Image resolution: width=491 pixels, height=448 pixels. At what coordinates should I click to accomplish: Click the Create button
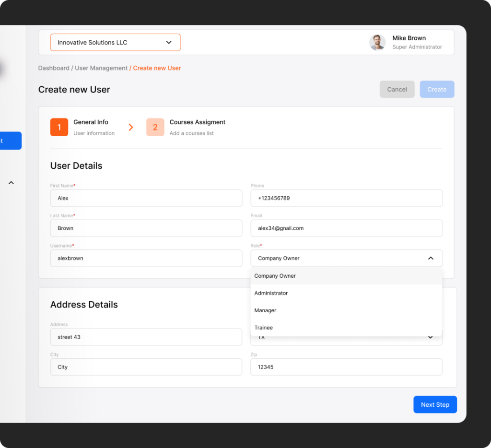(437, 89)
